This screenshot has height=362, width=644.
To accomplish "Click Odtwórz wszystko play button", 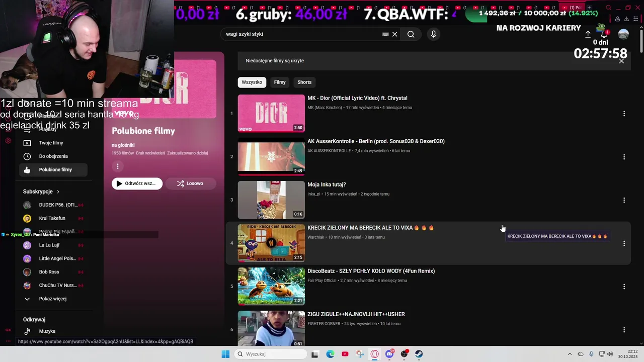I will 137,184.
